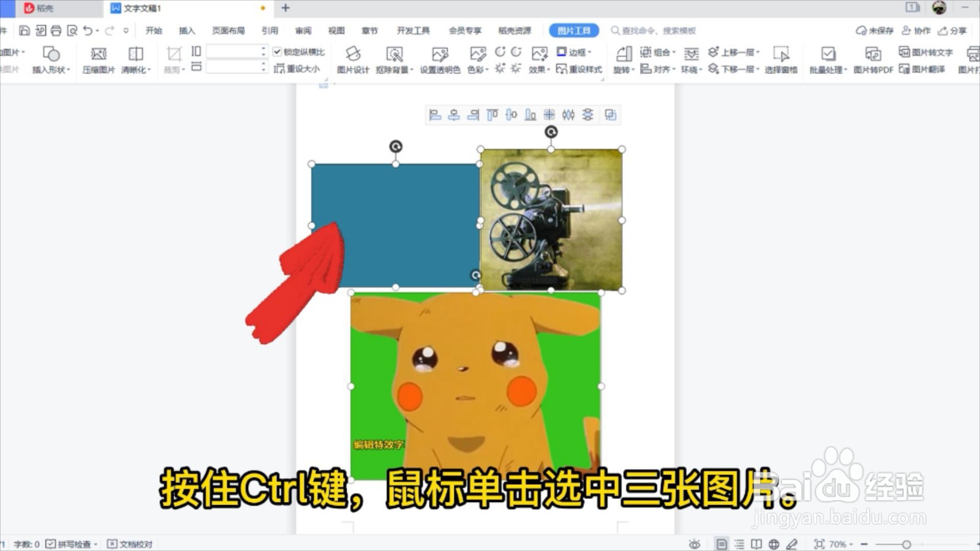Distribute vertically icon in floating toolbar
The image size is (980, 551).
click(x=587, y=114)
